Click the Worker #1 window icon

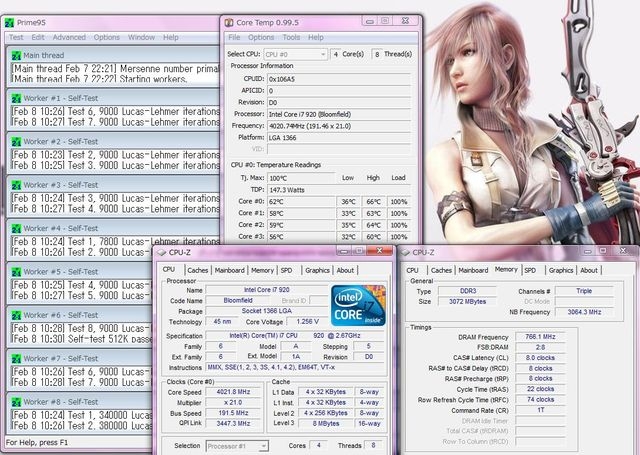tap(16, 98)
